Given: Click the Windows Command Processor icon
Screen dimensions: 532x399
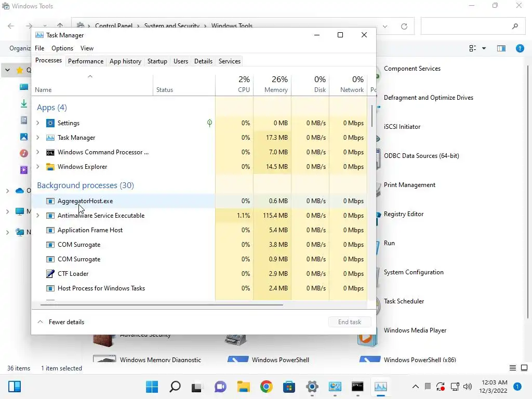Looking at the screenshot, I should 50,152.
